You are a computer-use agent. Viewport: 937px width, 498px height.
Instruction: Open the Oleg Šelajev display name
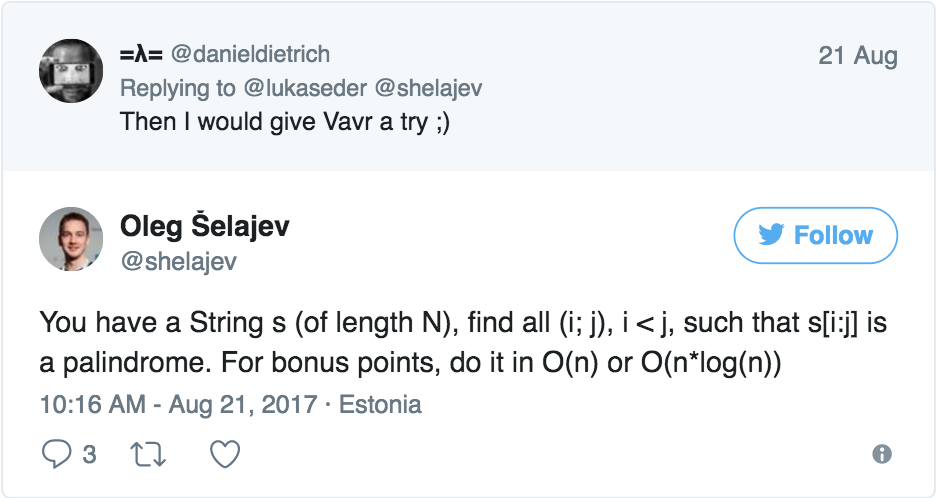click(204, 226)
